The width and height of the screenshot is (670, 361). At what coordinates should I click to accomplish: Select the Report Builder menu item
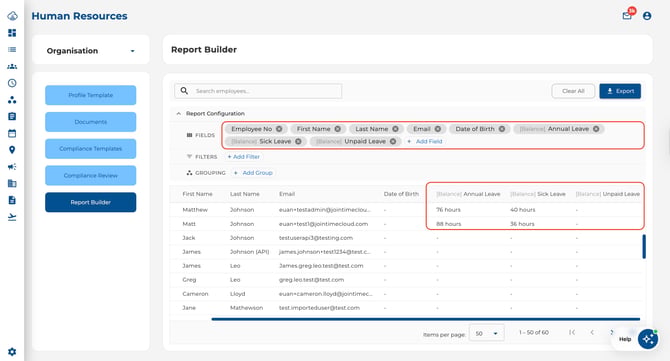(91, 202)
